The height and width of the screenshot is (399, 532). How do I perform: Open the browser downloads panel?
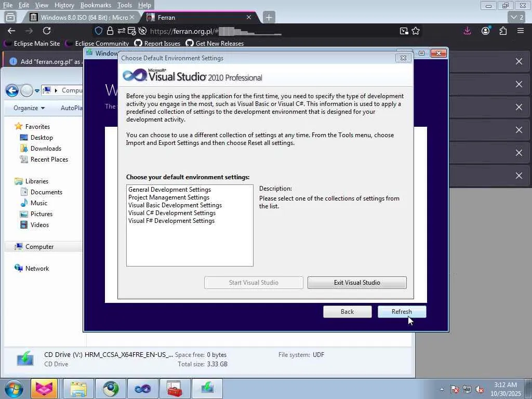coord(467,31)
